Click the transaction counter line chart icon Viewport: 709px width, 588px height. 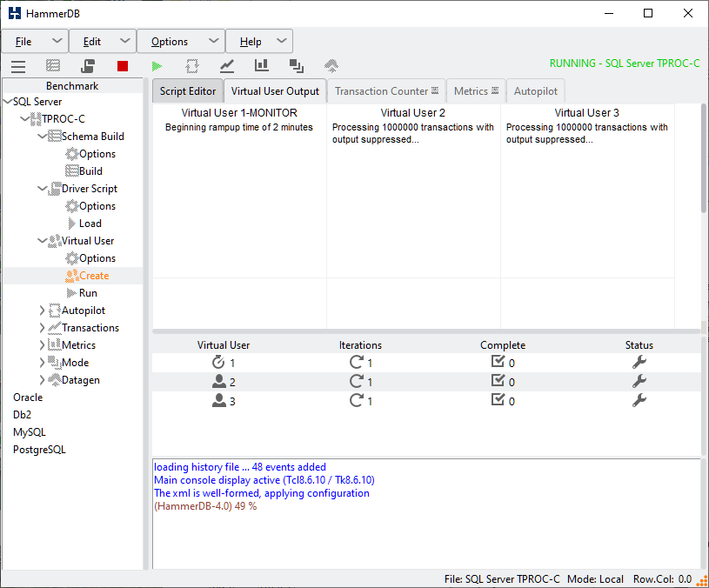pos(227,65)
